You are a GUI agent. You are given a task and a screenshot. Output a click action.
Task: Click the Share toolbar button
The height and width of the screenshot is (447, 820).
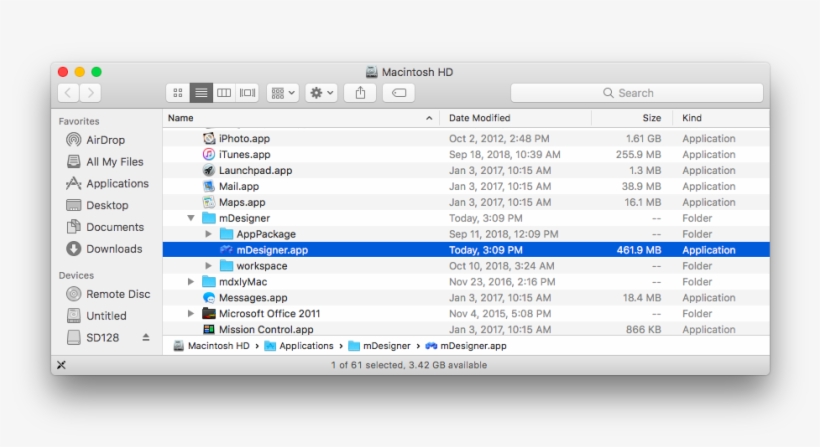pyautogui.click(x=360, y=93)
